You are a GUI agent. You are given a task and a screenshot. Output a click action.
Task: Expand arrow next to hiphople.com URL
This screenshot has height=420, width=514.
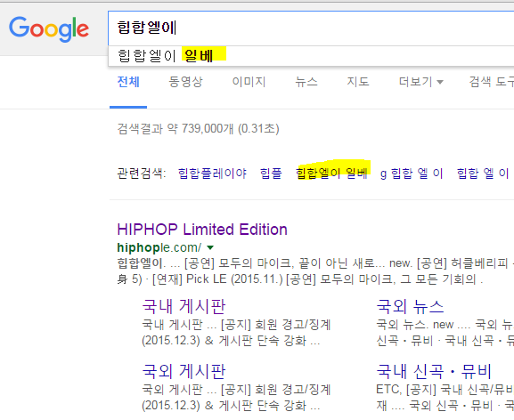(x=210, y=247)
